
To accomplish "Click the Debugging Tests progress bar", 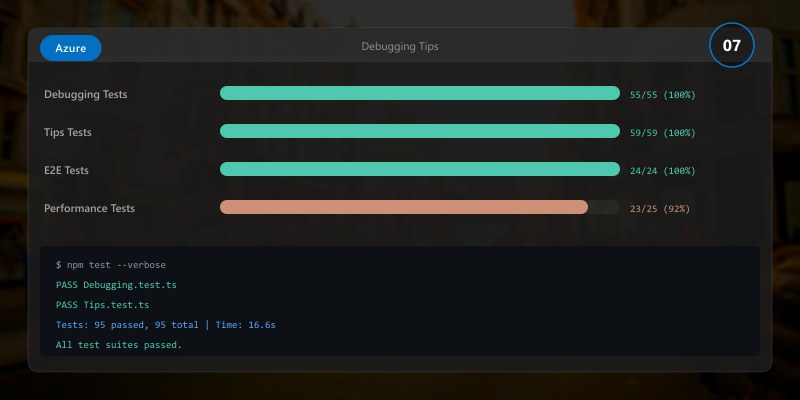I will (x=420, y=93).
